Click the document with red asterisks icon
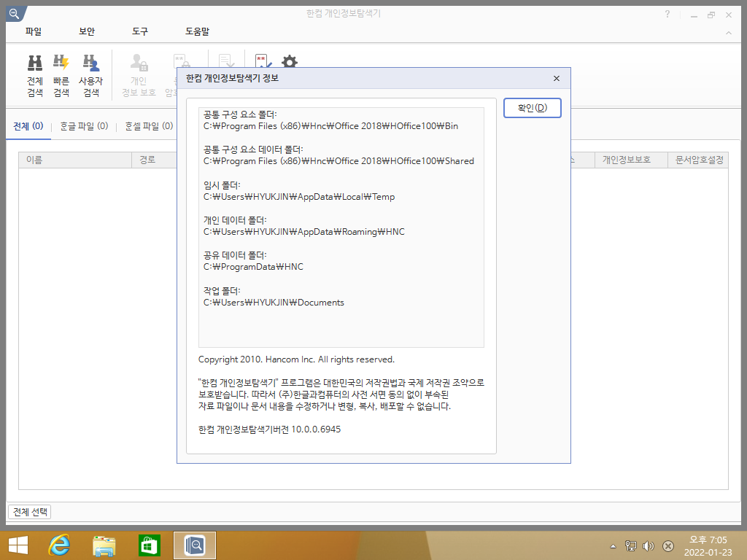The height and width of the screenshot is (560, 747). pyautogui.click(x=263, y=61)
